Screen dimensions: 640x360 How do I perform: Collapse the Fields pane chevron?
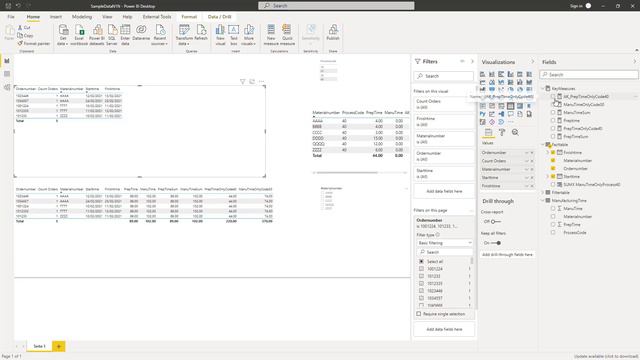click(x=635, y=62)
